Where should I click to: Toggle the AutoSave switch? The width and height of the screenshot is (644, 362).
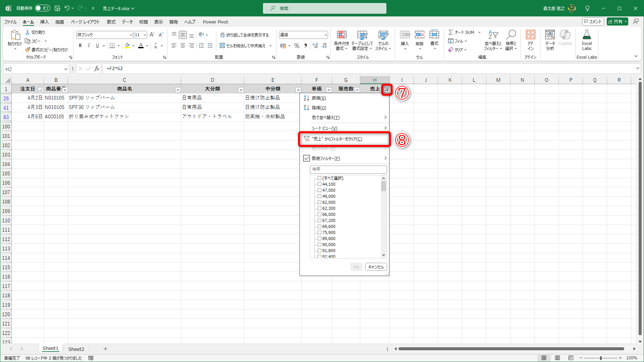pos(43,8)
